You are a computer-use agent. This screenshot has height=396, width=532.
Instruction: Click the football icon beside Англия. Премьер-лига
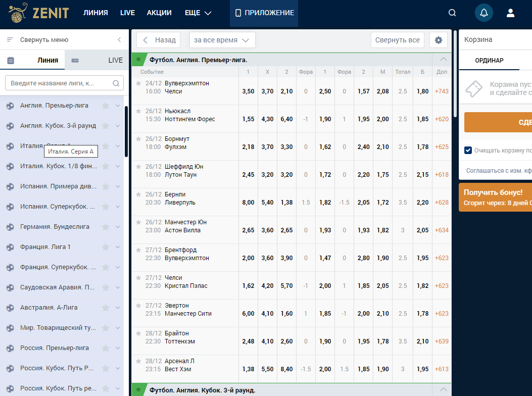(10, 106)
